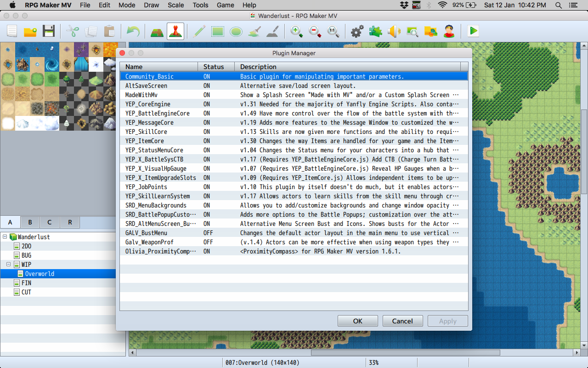Select the Flood Fill tool
This screenshot has height=368, width=588.
[x=254, y=31]
